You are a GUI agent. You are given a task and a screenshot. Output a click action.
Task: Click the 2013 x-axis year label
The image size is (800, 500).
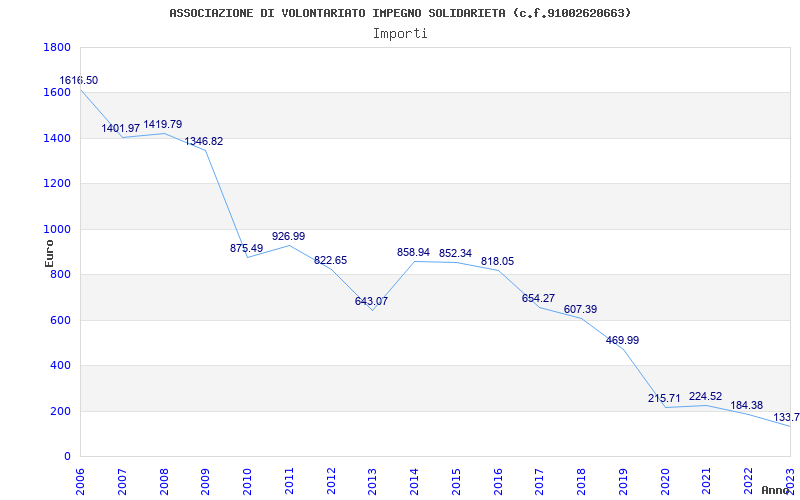[373, 481]
